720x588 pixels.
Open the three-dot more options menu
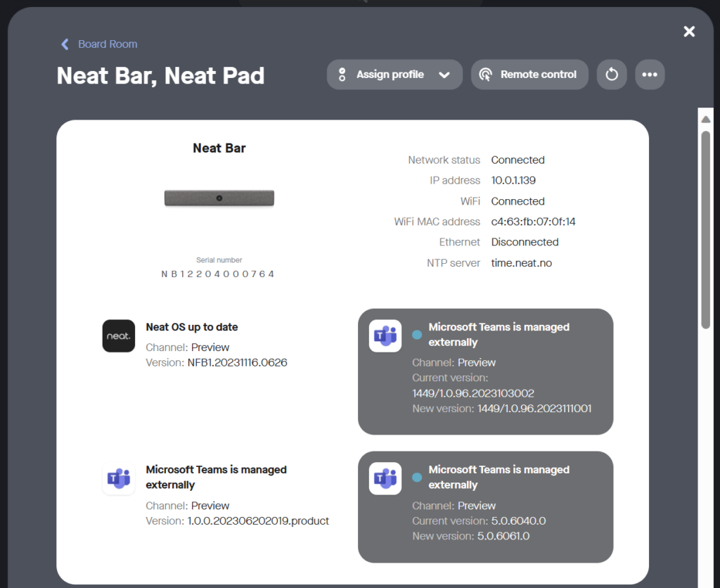[x=650, y=75]
